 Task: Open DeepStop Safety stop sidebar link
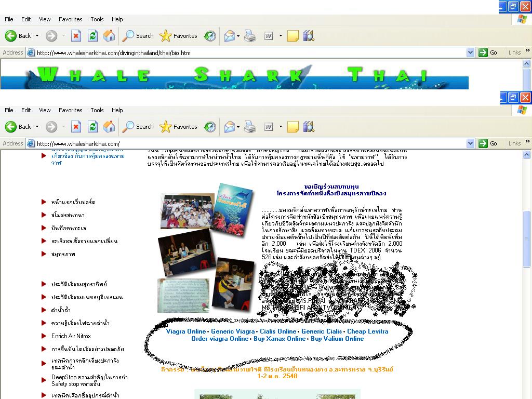tap(89, 380)
